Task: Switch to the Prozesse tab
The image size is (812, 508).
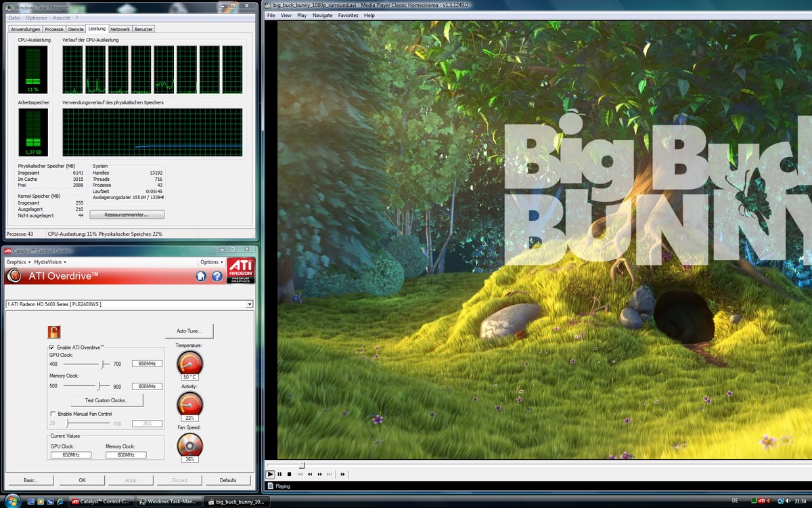Action: pyautogui.click(x=54, y=29)
